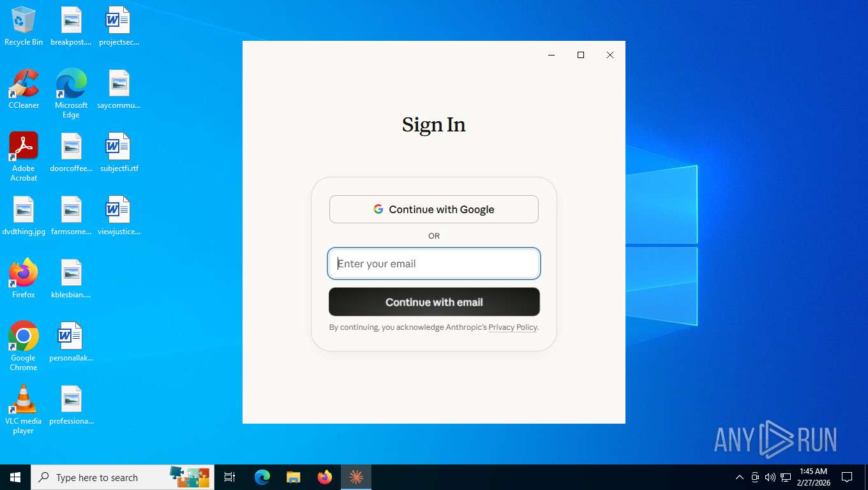The width and height of the screenshot is (868, 490).
Task: Select the viewjustice Word document icon
Action: (119, 216)
